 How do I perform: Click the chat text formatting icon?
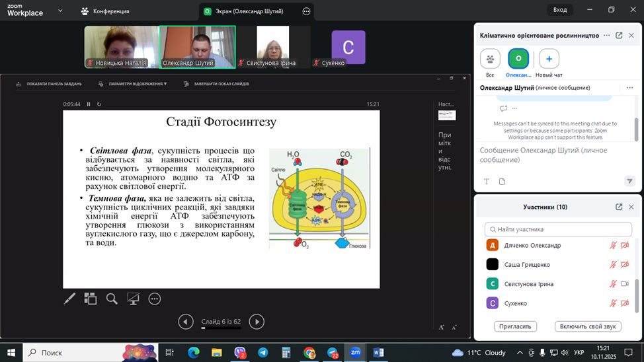point(487,182)
